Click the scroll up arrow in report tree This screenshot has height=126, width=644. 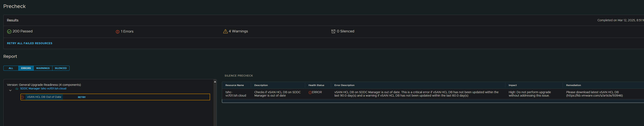[215, 82]
